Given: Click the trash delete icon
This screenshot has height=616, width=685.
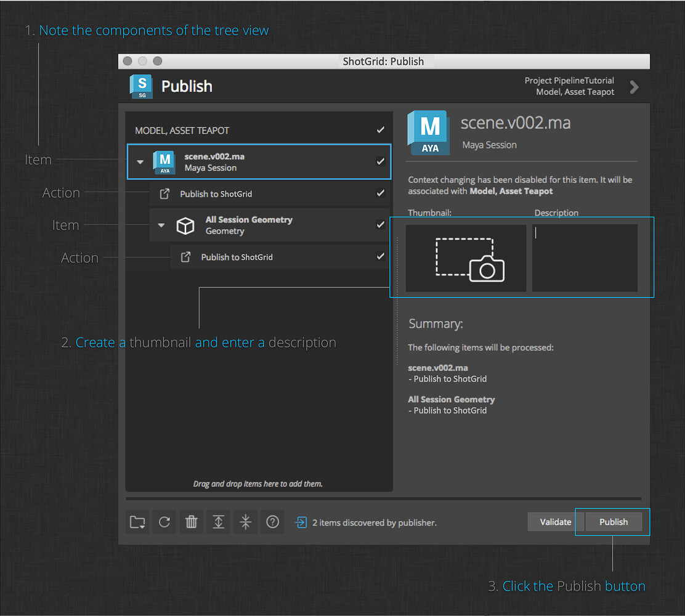Looking at the screenshot, I should (192, 522).
